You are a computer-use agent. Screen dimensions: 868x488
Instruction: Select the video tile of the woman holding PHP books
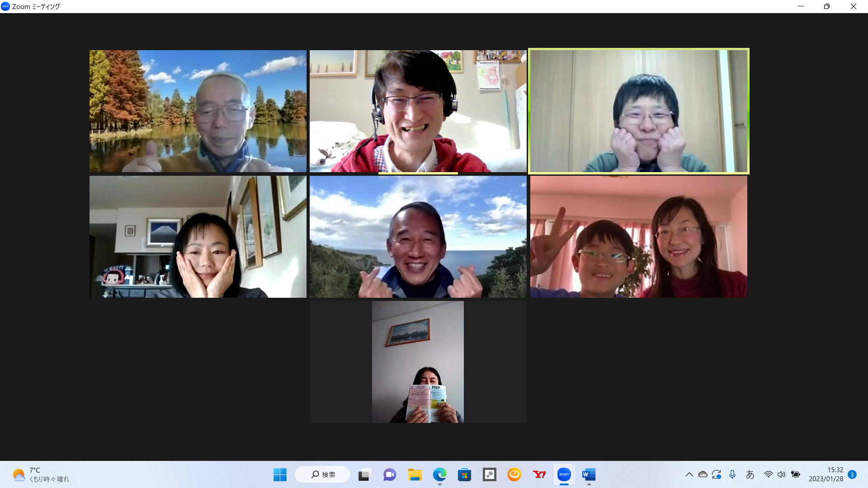point(418,362)
